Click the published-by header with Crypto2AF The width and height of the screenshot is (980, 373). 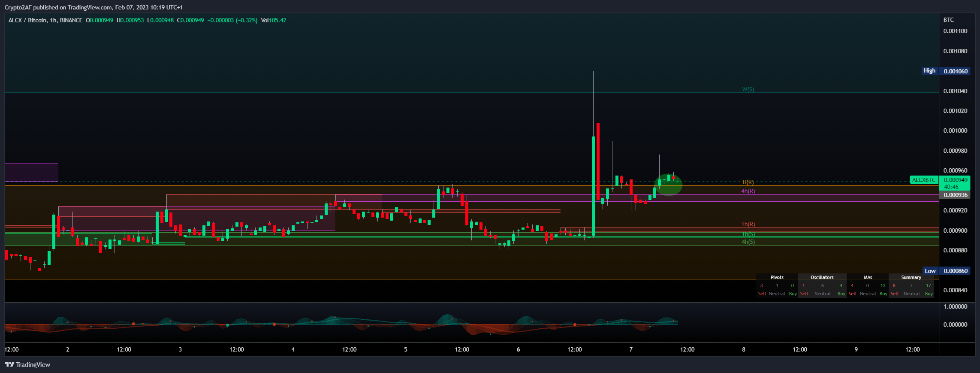93,7
